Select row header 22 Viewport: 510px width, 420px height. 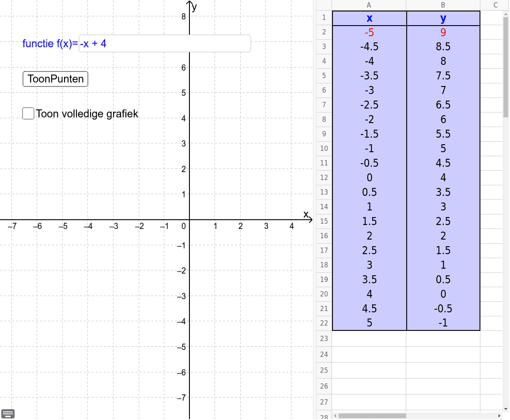pos(324,323)
